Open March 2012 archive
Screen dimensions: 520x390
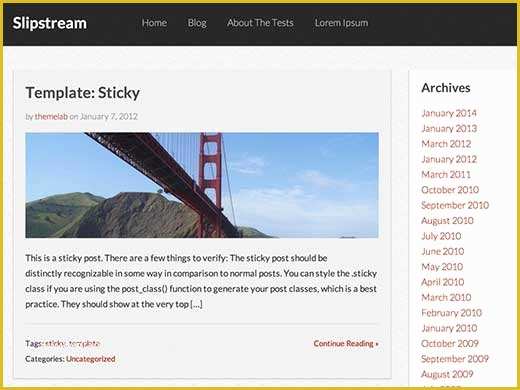(446, 144)
